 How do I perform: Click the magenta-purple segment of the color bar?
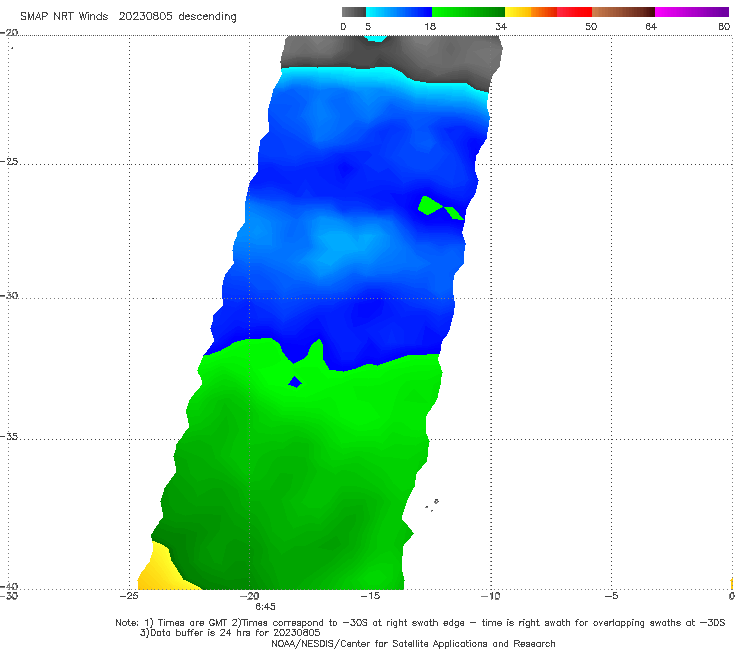click(692, 12)
